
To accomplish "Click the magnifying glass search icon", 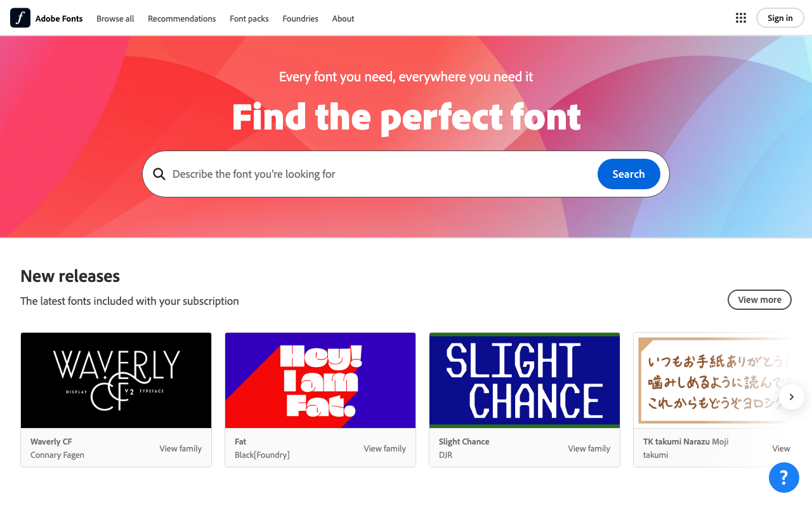I will [x=159, y=174].
